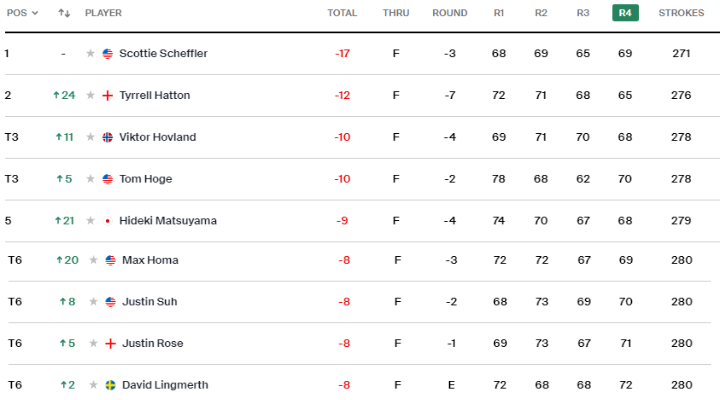The width and height of the screenshot is (720, 400).
Task: Click star icon for Justin Suh
Action: (93, 302)
